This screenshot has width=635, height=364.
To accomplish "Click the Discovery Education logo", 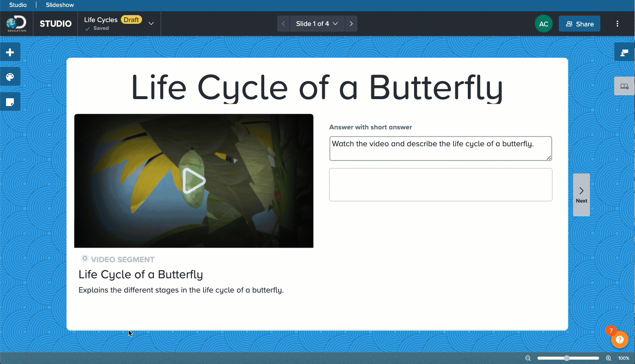I will tap(16, 24).
